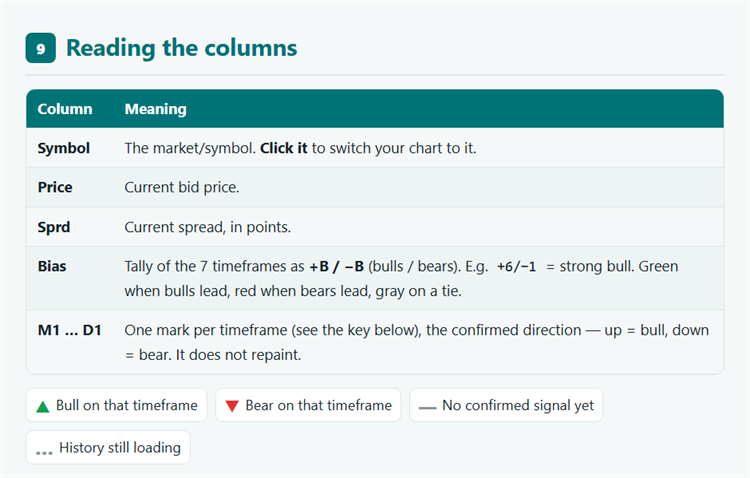Select the Reading the columns heading

click(x=182, y=48)
